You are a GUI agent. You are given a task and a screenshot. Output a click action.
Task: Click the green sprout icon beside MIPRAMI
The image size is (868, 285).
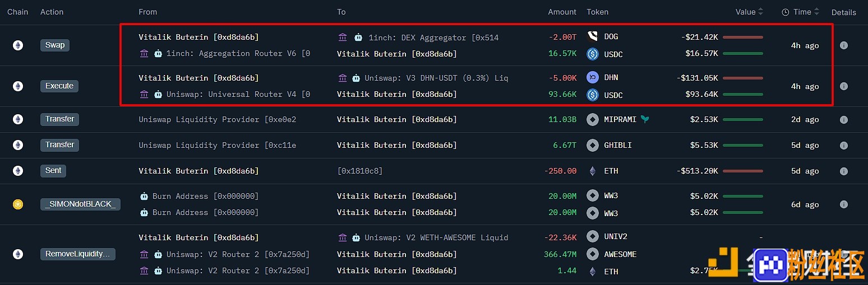(x=645, y=119)
